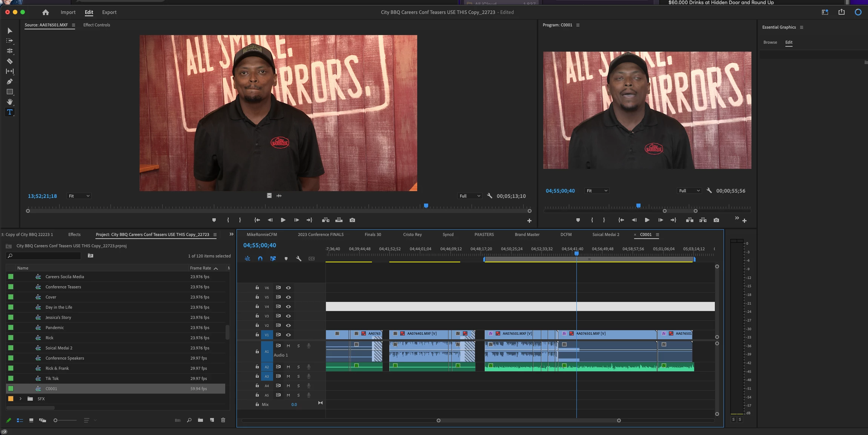Toggle V1 track output eye
868x435 pixels.
pyautogui.click(x=289, y=335)
